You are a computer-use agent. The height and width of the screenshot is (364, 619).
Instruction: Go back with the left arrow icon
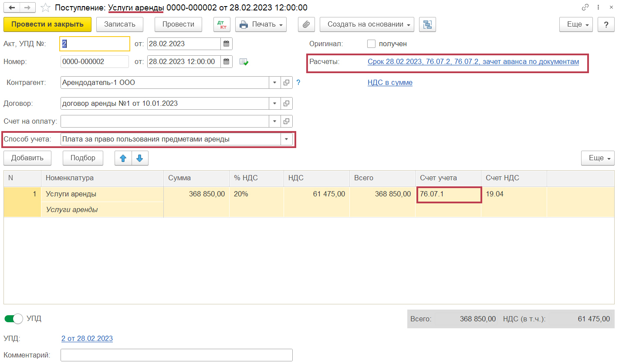pos(12,7)
